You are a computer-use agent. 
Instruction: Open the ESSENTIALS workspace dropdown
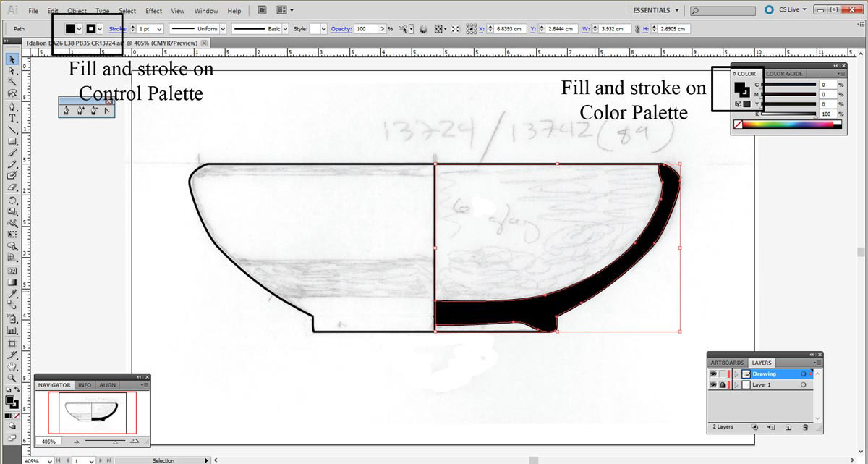655,10
